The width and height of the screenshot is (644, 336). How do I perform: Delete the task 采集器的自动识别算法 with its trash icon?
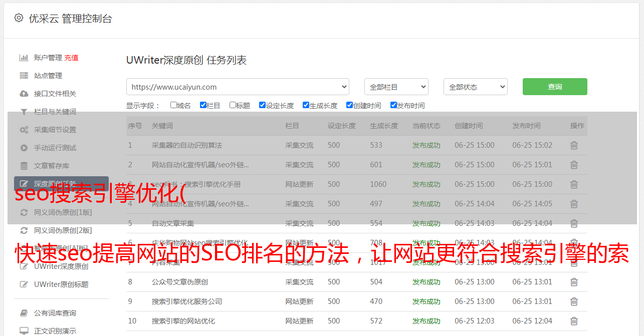tap(574, 145)
